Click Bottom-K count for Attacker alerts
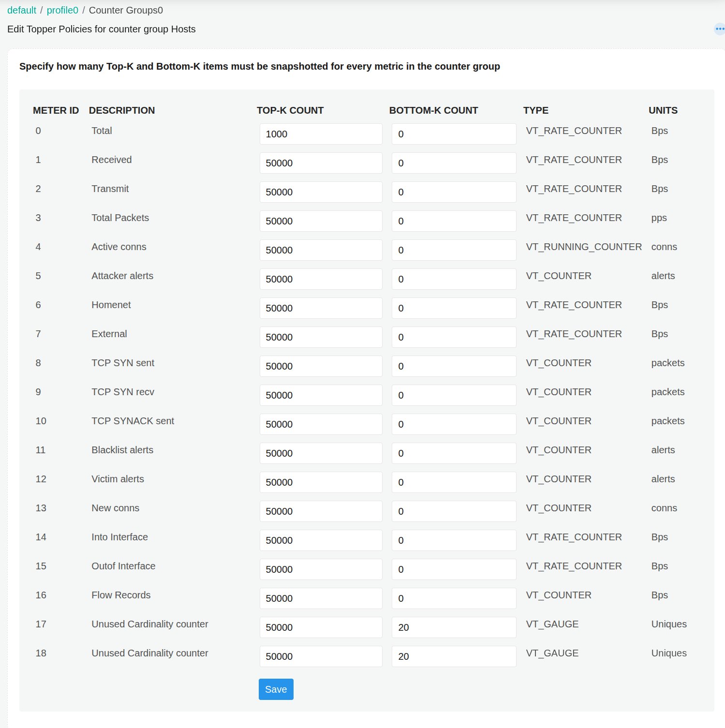 (x=454, y=279)
